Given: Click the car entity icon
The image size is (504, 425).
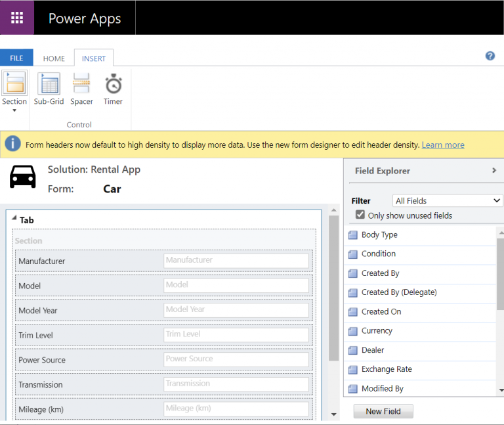Looking at the screenshot, I should pyautogui.click(x=22, y=177).
